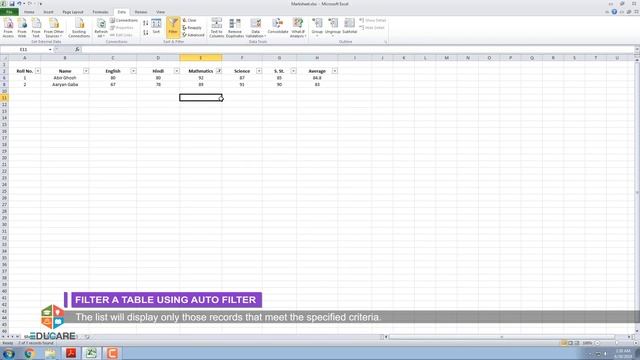Open the Name Box dropdown arrow
The image size is (640, 360).
(x=50, y=49)
